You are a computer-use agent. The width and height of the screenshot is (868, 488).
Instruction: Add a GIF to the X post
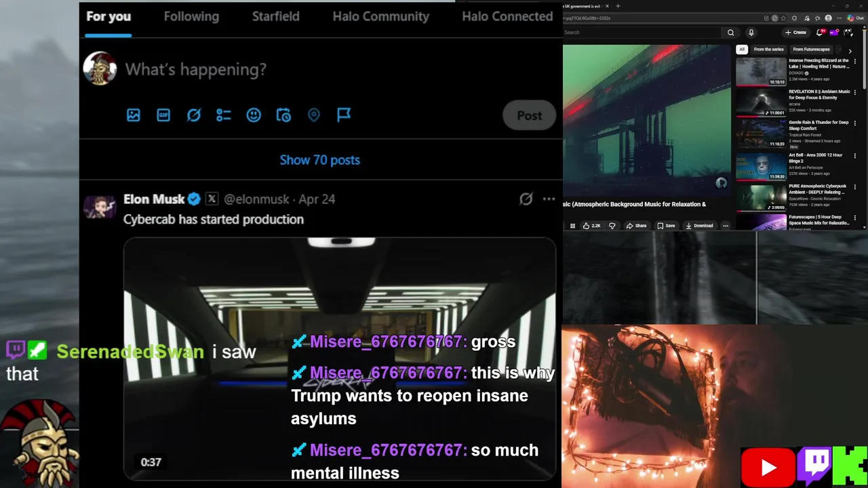(x=163, y=115)
